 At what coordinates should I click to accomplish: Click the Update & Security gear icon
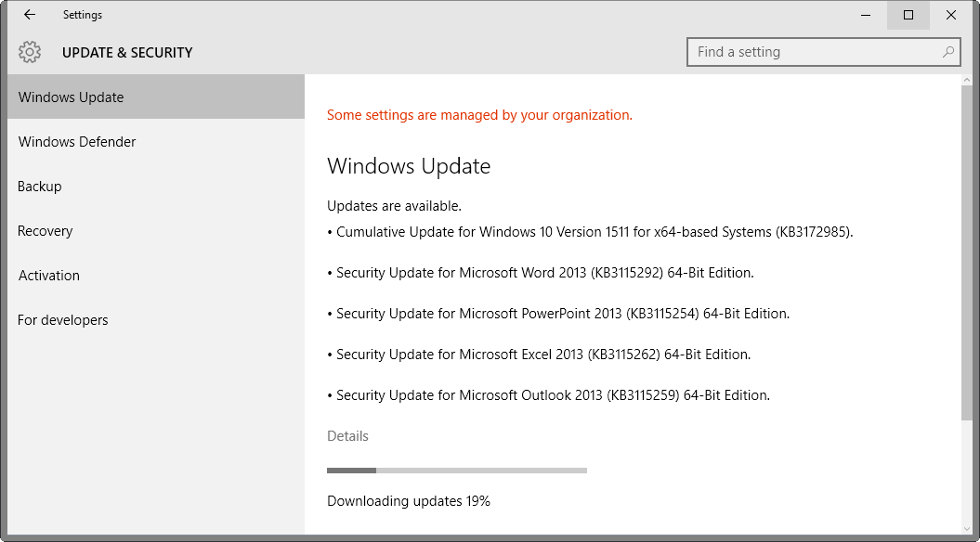(x=30, y=53)
